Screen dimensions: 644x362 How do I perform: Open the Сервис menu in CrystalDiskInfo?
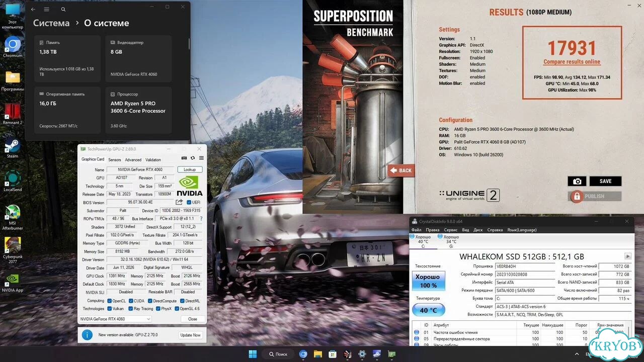pyautogui.click(x=450, y=230)
